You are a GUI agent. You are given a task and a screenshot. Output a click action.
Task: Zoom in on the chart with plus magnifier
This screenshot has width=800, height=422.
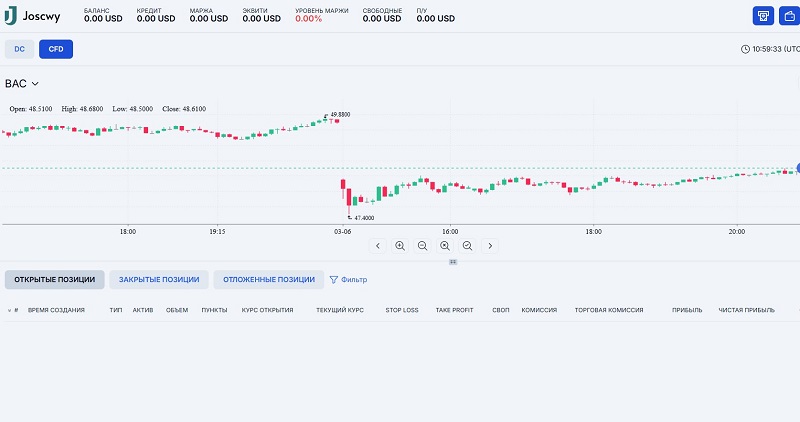[x=400, y=245]
